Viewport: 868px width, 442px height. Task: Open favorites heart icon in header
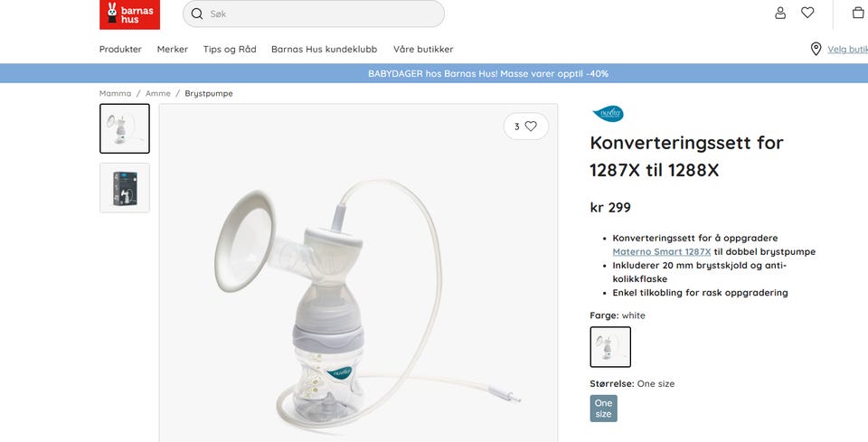point(807,13)
